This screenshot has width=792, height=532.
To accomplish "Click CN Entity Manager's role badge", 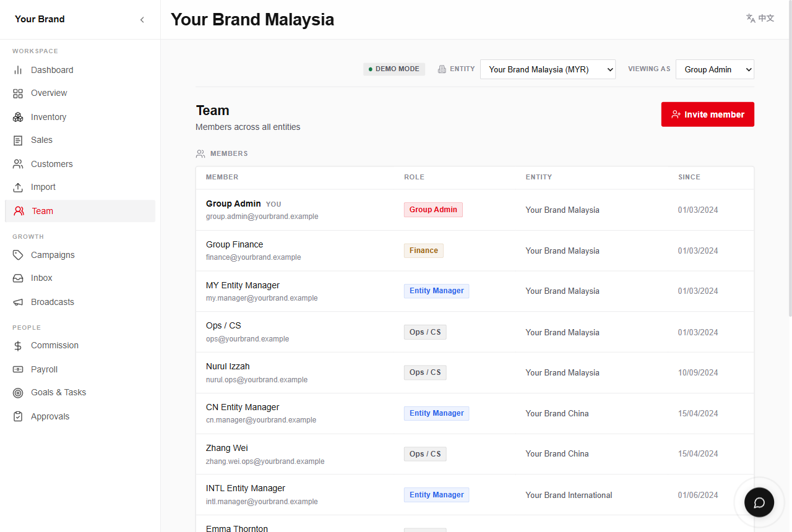I will 436,413.
